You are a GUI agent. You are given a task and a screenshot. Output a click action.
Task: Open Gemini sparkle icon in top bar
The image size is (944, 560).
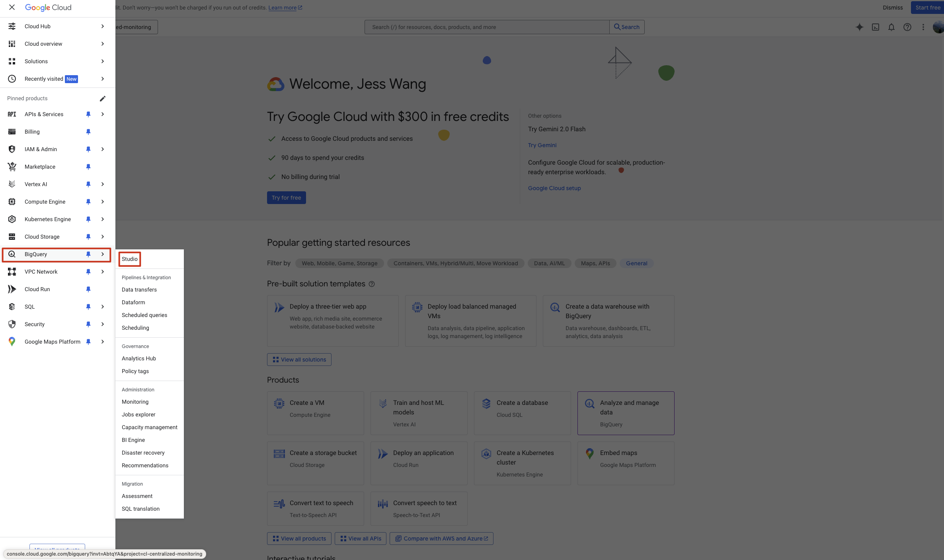pyautogui.click(x=860, y=27)
